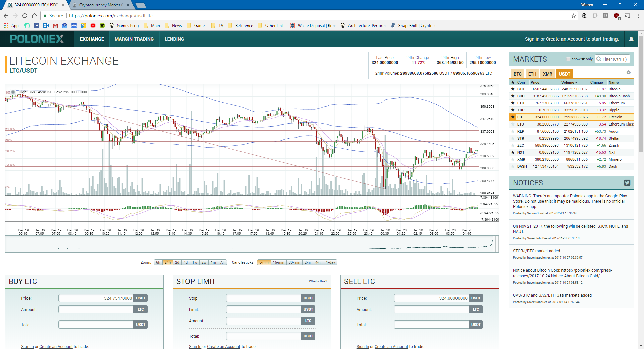Set chart zoom to 6h

158,262
